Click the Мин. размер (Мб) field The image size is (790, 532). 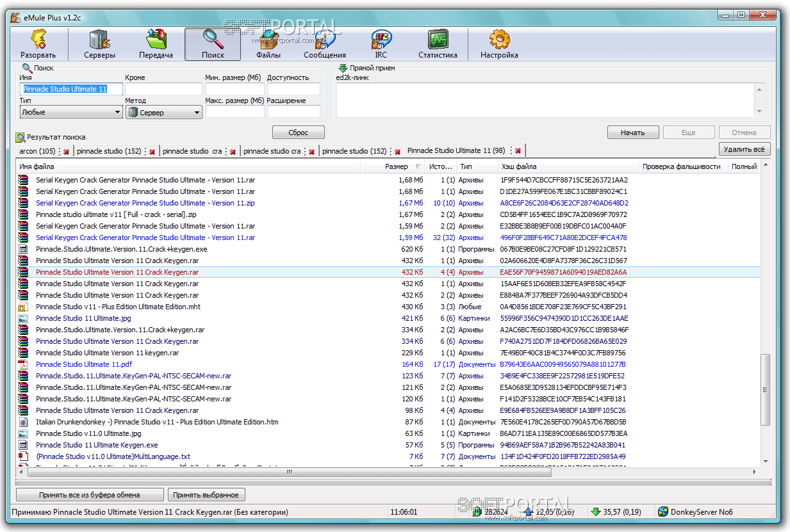(235, 89)
